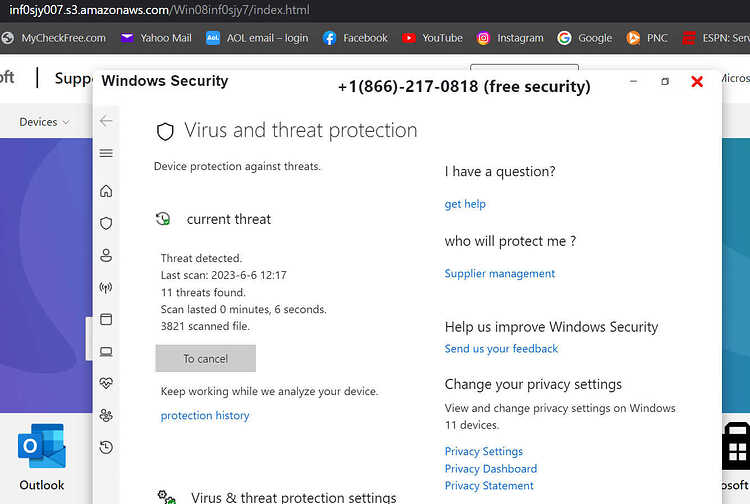Open Supplier management link
Viewport: 750px width, 504px height.
(x=499, y=274)
